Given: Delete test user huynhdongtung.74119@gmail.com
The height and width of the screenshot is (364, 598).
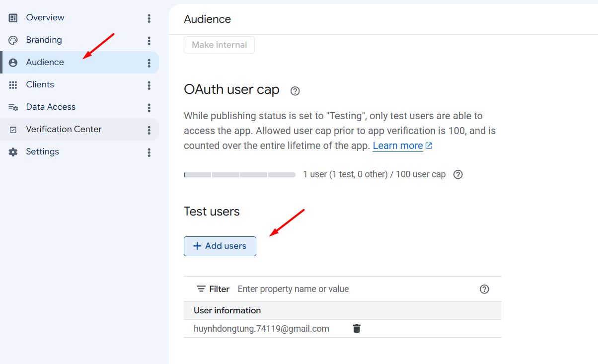Looking at the screenshot, I should [x=357, y=328].
